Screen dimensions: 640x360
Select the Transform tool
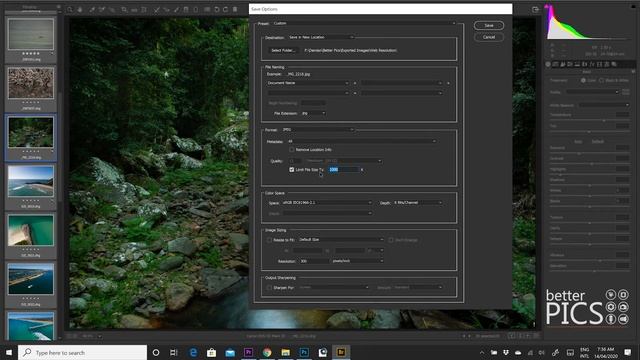coord(144,9)
